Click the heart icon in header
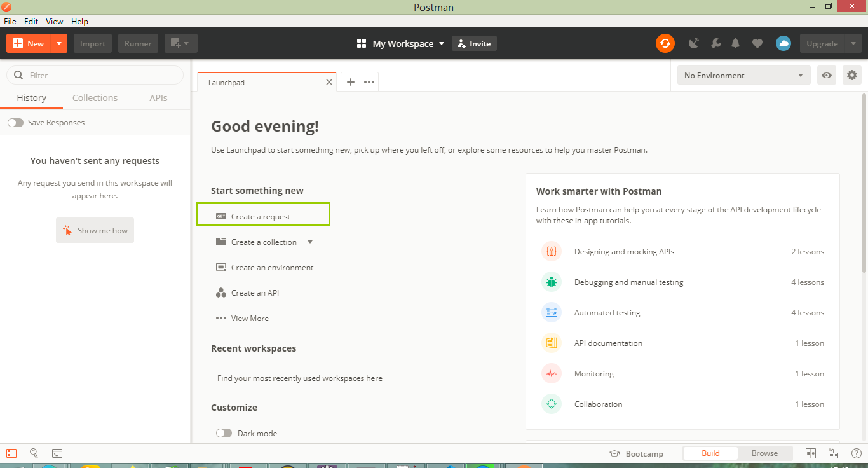 pos(757,43)
